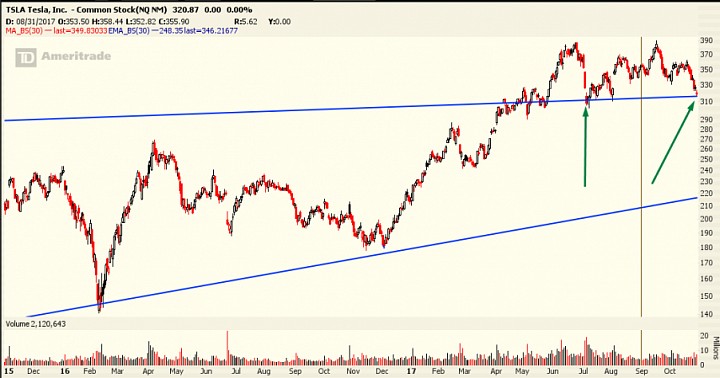Click the TSLA Tesla, Inc. Common Stock title

pos(87,10)
